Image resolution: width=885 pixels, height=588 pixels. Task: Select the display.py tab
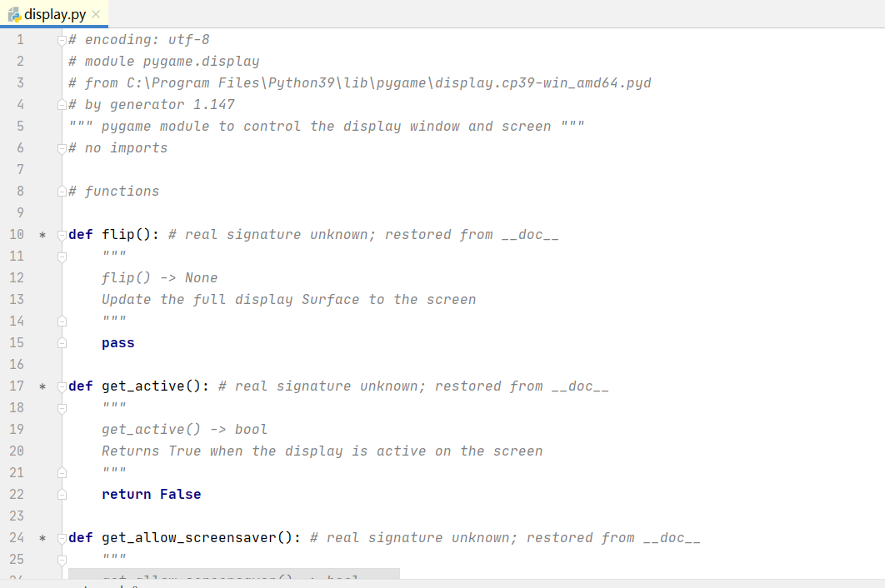54,14
